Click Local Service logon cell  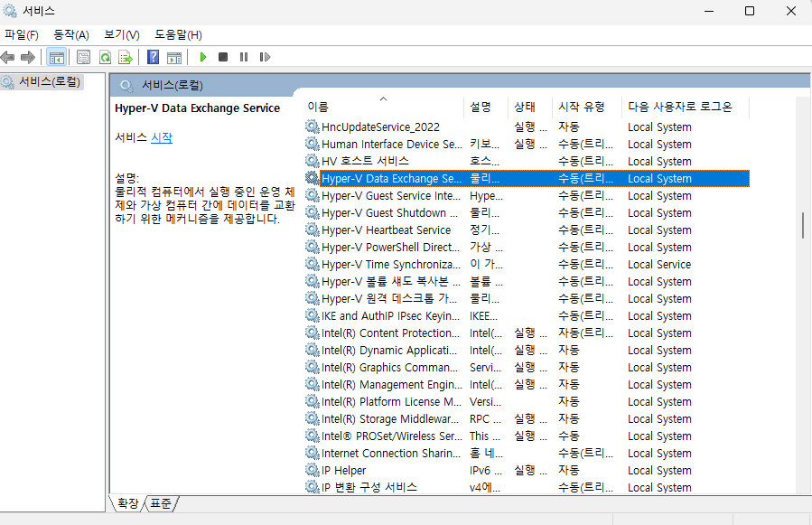click(659, 265)
